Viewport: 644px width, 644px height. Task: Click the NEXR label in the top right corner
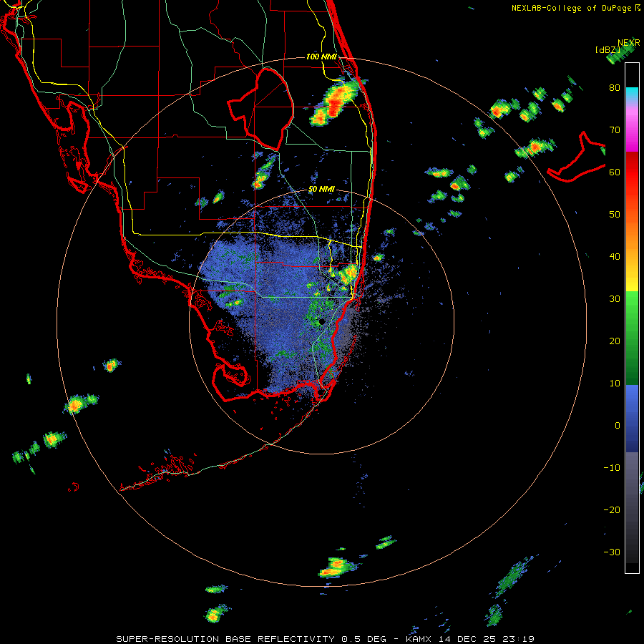[629, 43]
